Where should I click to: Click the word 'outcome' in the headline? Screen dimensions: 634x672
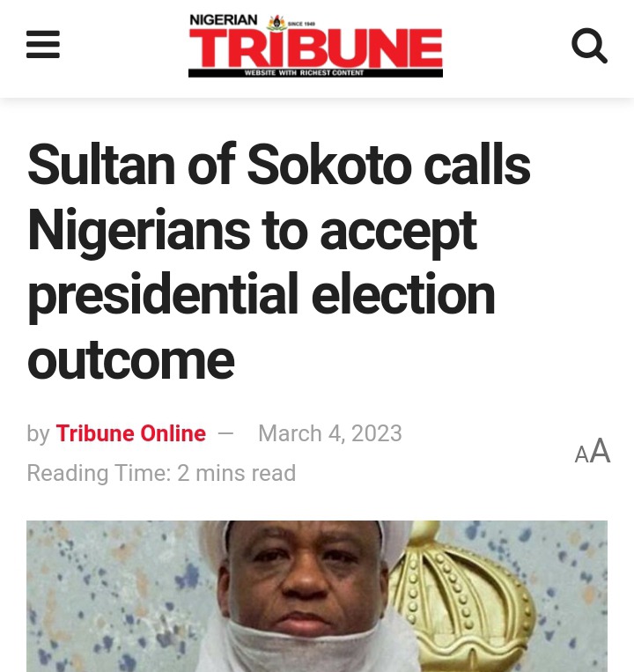[x=130, y=360]
